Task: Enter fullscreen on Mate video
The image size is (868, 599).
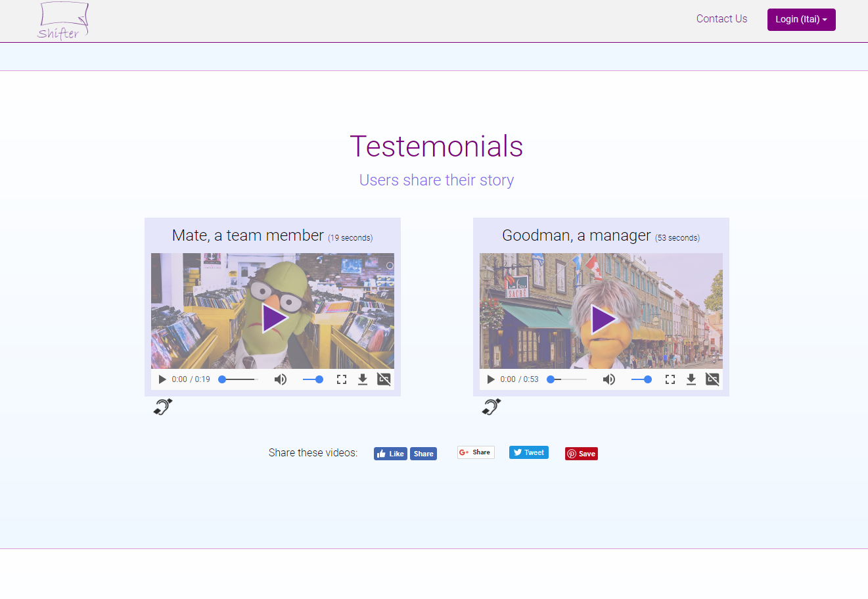Action: pos(342,379)
